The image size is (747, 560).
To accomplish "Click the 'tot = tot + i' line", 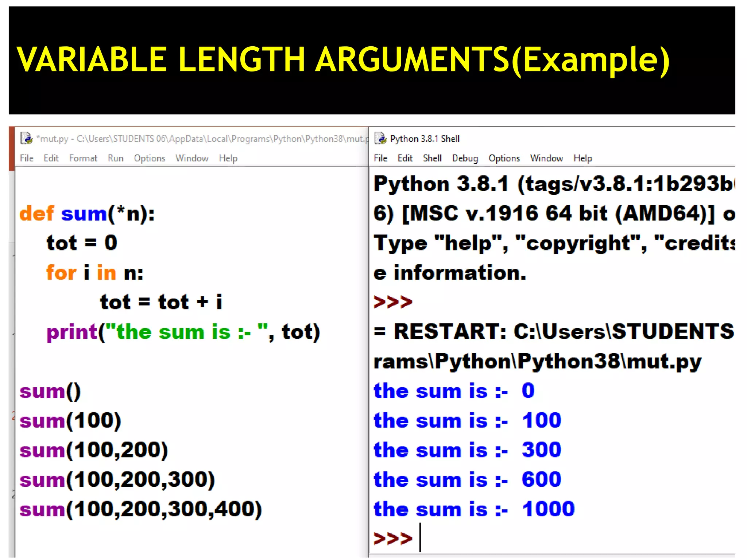I will (161, 302).
